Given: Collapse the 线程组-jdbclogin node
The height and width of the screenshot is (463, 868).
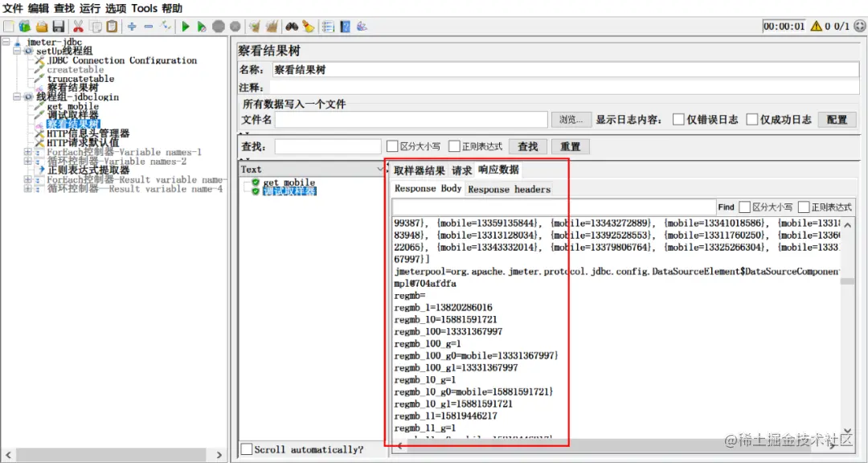Looking at the screenshot, I should coord(17,97).
